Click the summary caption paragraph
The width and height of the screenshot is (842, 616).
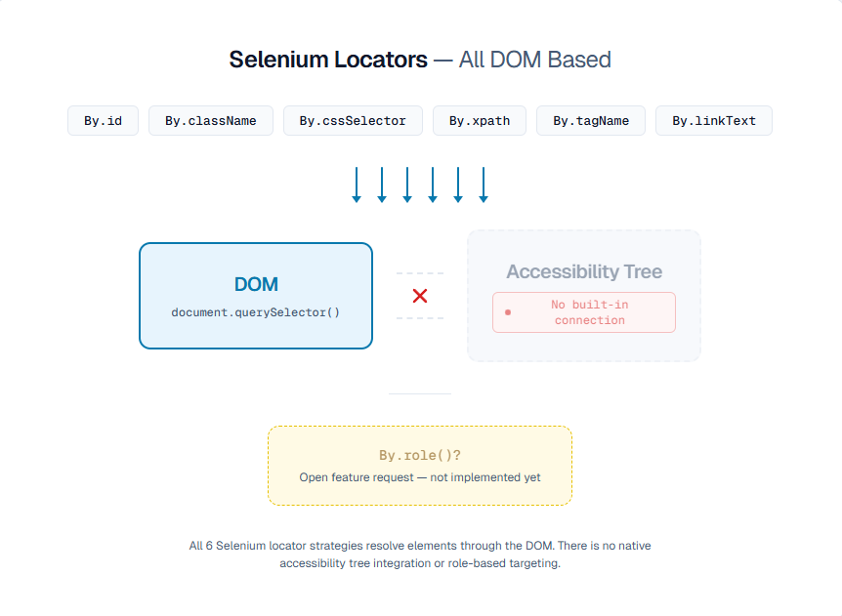coord(420,554)
